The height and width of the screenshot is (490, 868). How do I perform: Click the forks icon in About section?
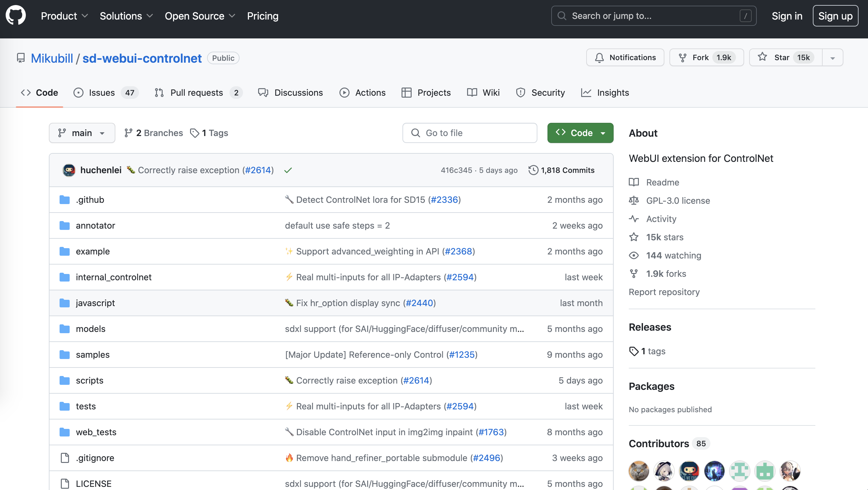[634, 274]
